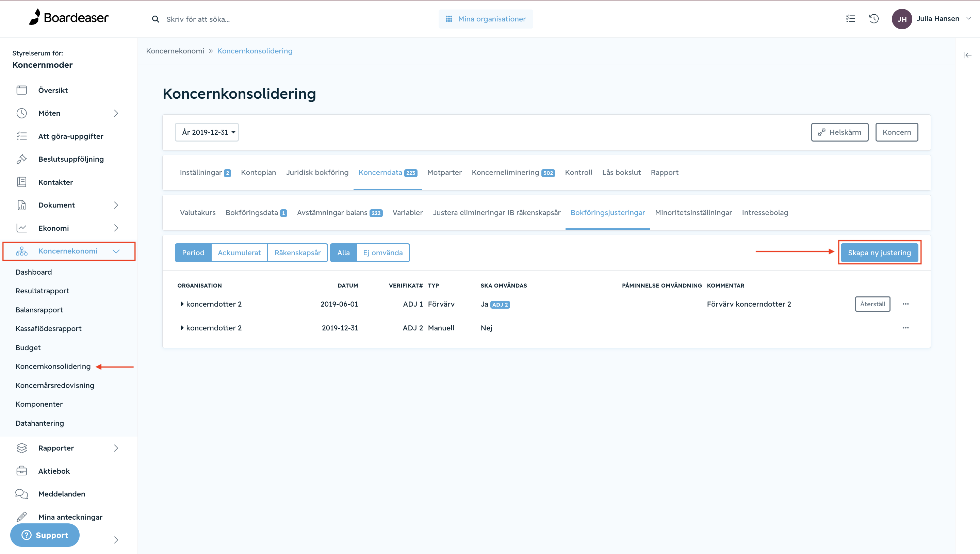Click the Aktiebok briefcase icon
The image size is (980, 554).
point(22,471)
